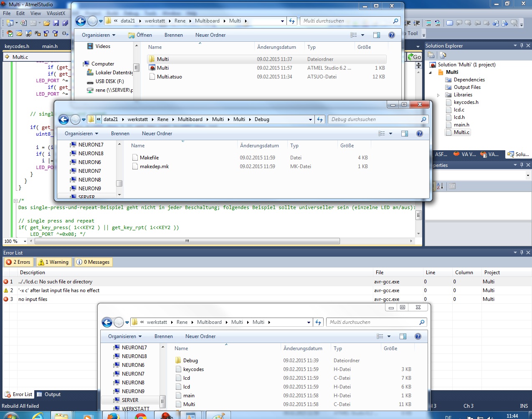
Task: Click the sort properties alphabetically icon
Action: click(x=440, y=186)
